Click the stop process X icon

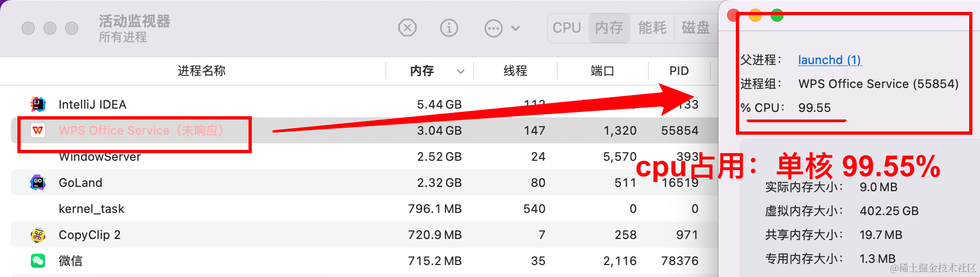pos(407,28)
